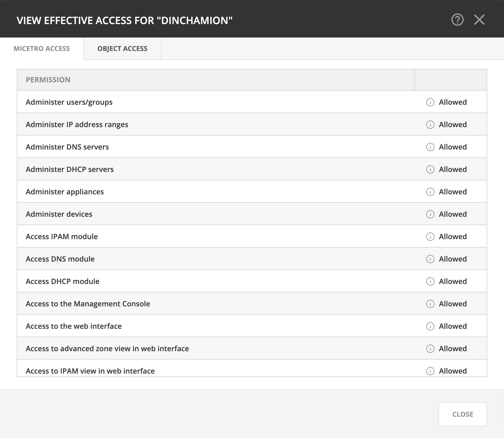
Task: Click info icon for Administer appliances
Action: (430, 192)
